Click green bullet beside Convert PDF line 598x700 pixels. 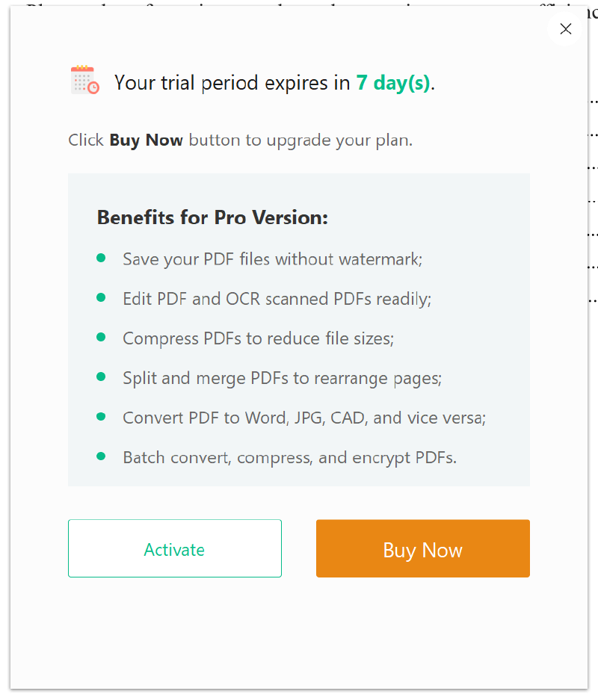pos(101,416)
